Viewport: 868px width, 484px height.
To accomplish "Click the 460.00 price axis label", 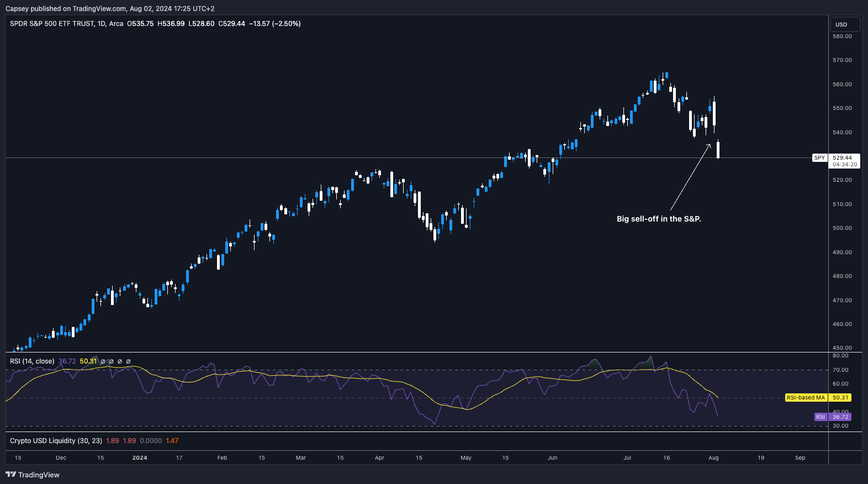I will [842, 324].
